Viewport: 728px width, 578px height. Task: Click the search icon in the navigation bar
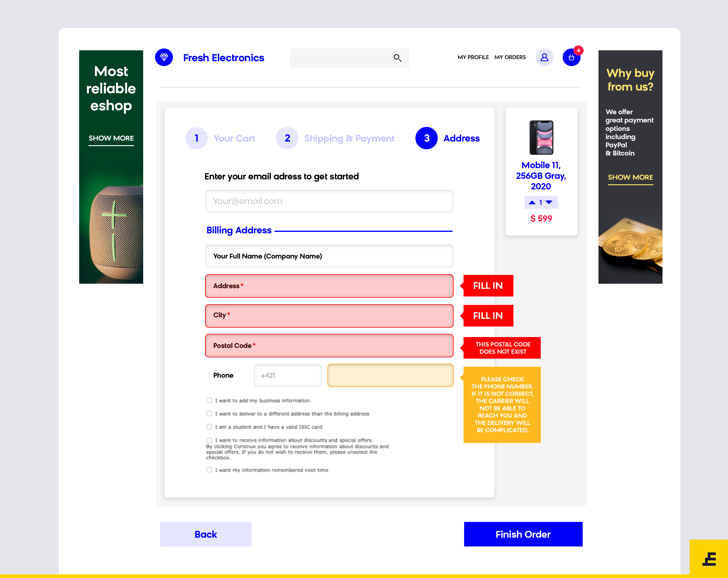pos(398,57)
